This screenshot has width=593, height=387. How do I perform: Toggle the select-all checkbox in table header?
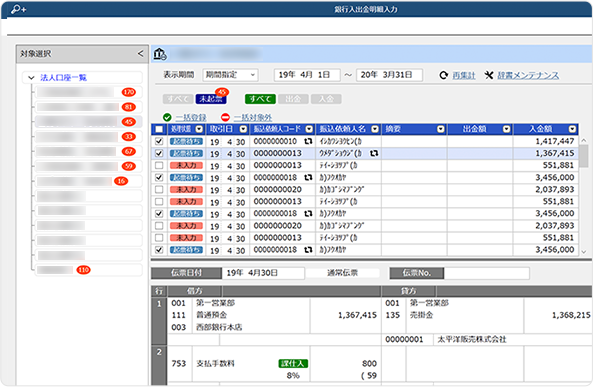[159, 129]
